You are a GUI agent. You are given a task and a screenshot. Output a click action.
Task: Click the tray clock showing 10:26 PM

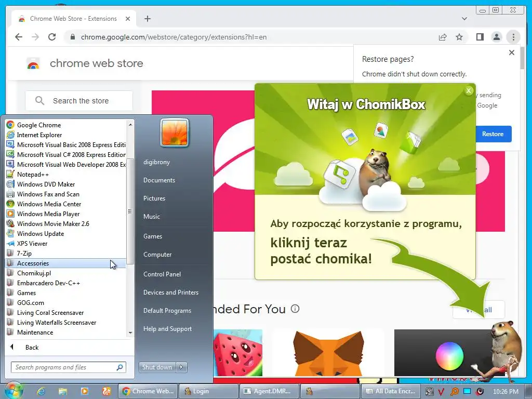[506, 392]
